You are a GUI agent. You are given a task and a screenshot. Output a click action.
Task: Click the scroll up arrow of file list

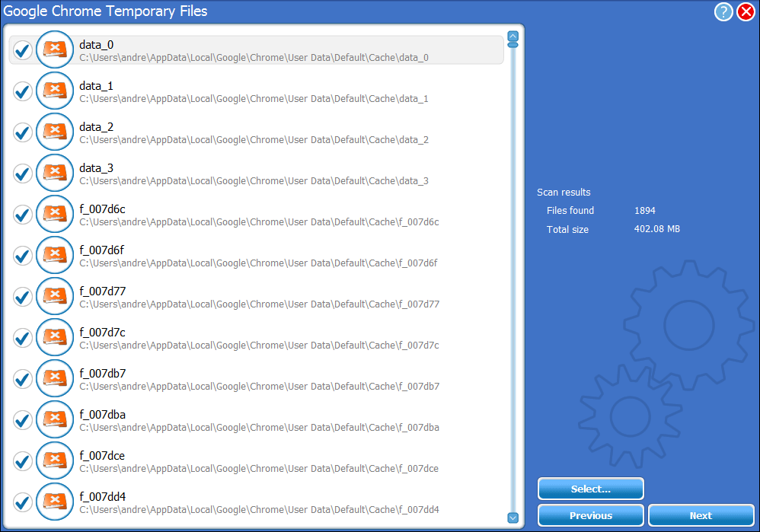(x=513, y=36)
